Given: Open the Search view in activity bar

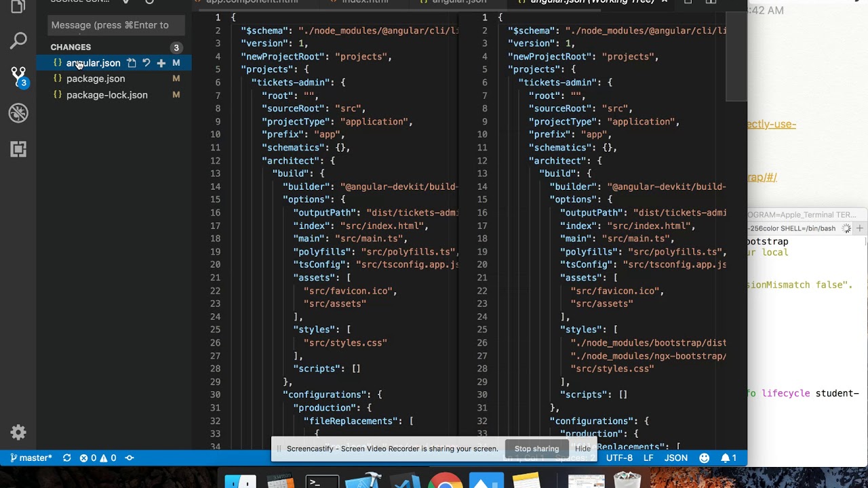Looking at the screenshot, I should coord(18,41).
